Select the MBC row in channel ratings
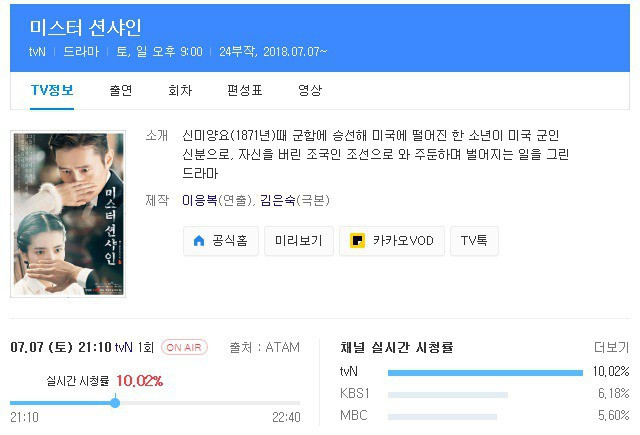Screen dimensions: 640x435 [x=353, y=415]
